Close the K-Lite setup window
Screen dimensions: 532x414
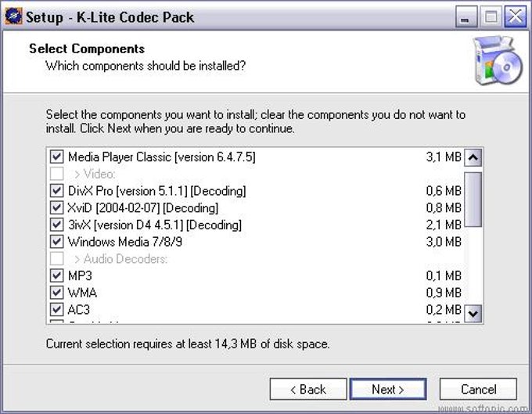pyautogui.click(x=514, y=16)
